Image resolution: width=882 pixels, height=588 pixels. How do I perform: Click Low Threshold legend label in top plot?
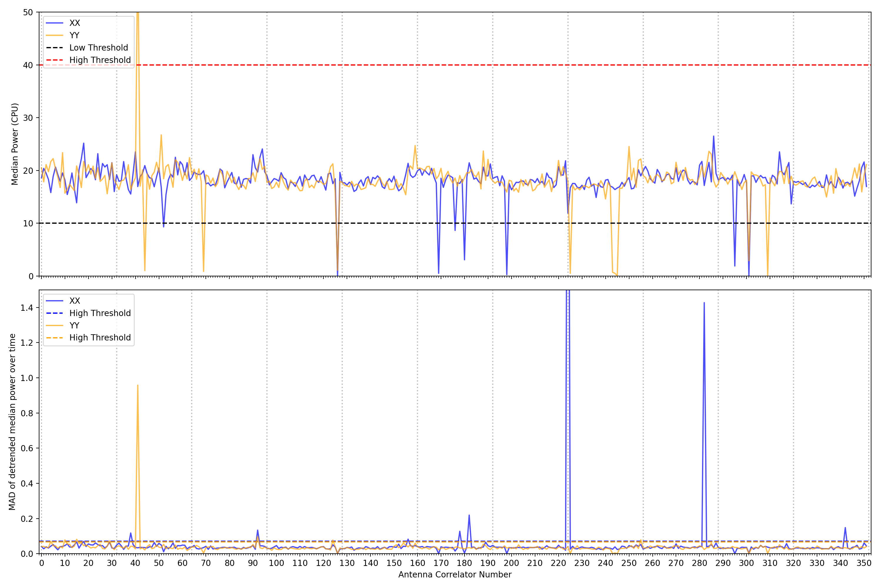98,48
